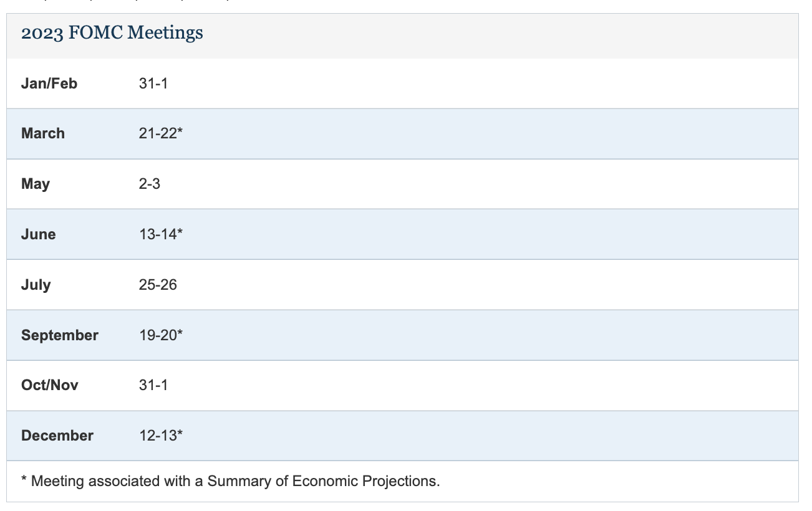Viewport: 812px width, 511px height.
Task: Click the 2023 FOMC Meetings heading
Action: tap(112, 33)
